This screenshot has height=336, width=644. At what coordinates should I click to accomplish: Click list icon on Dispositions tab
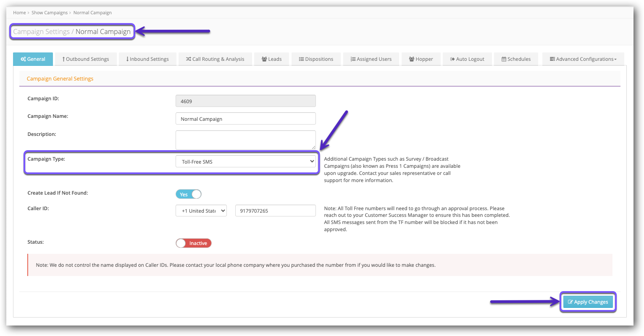coord(301,59)
